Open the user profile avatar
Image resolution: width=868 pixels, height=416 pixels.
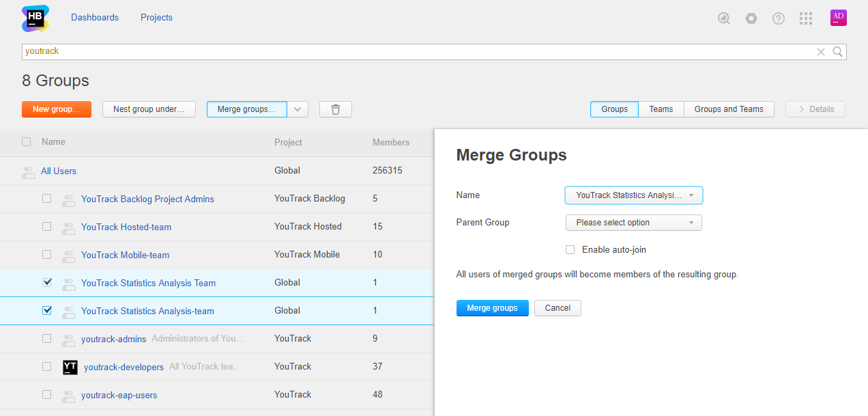tap(838, 18)
